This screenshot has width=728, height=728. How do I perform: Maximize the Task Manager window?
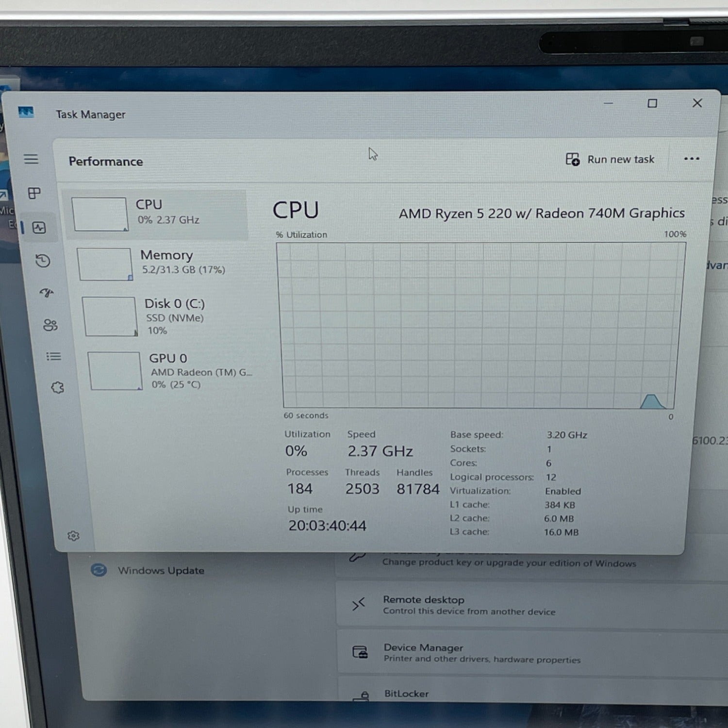[652, 103]
